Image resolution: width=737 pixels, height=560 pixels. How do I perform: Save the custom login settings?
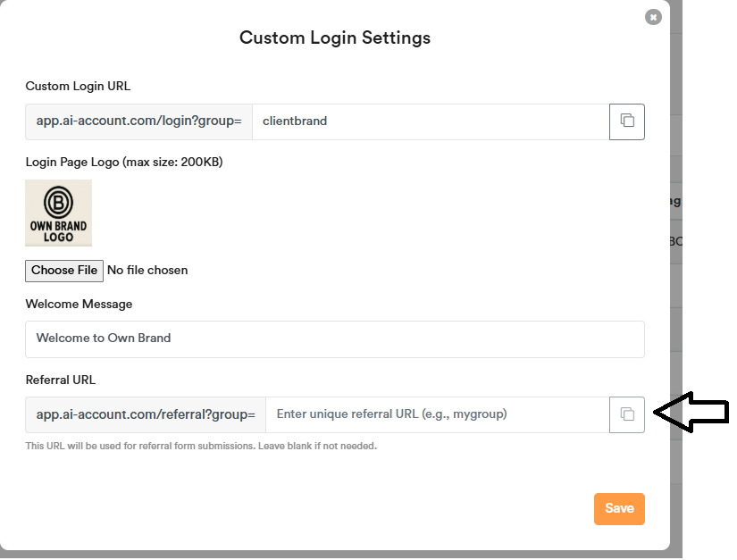(619, 509)
